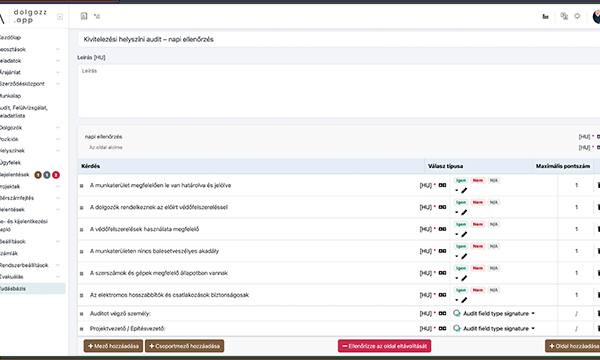Screen dimensions: 600x360
Task: Click question text 'Az elektromos hosszabbítók és csatlakozások biztonságosak'
Action: point(170,295)
